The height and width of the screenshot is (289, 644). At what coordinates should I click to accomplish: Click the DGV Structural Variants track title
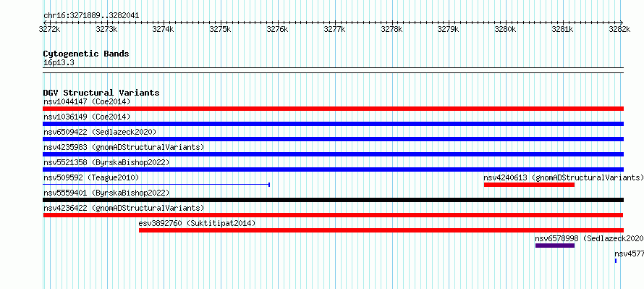click(x=101, y=93)
